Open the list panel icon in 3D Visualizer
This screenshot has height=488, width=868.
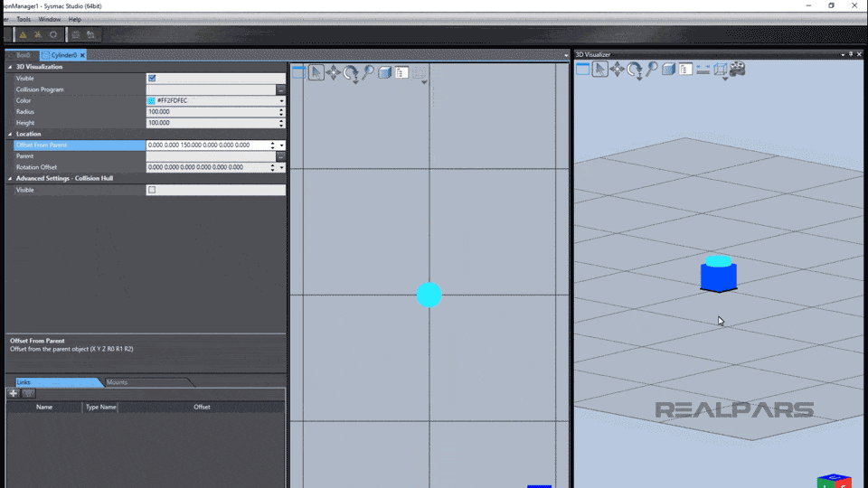(686, 70)
